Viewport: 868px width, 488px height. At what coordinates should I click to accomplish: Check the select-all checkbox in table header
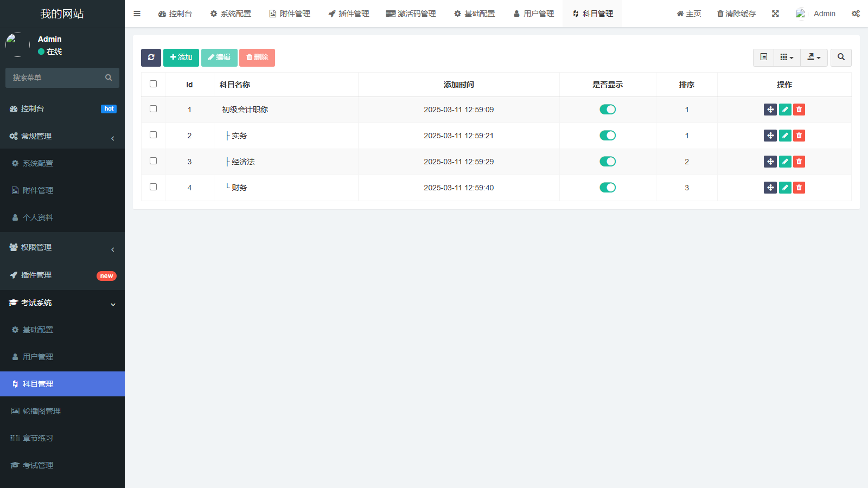click(x=153, y=84)
